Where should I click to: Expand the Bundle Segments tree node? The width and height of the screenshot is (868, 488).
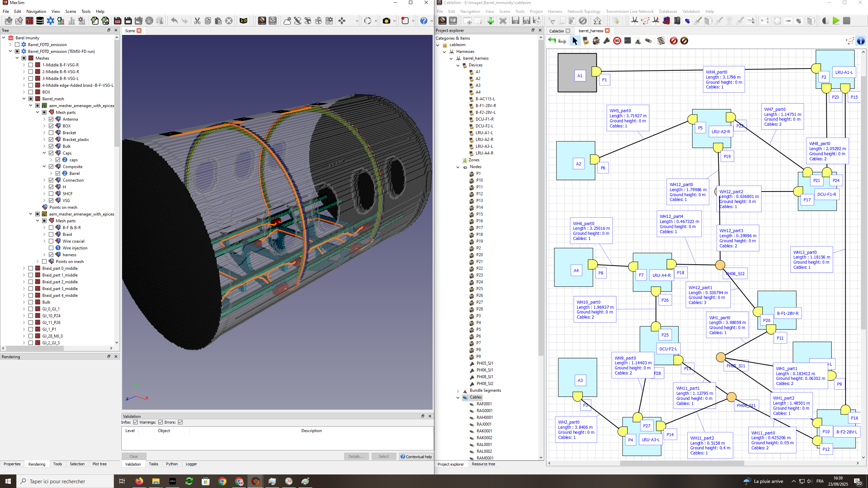[458, 391]
